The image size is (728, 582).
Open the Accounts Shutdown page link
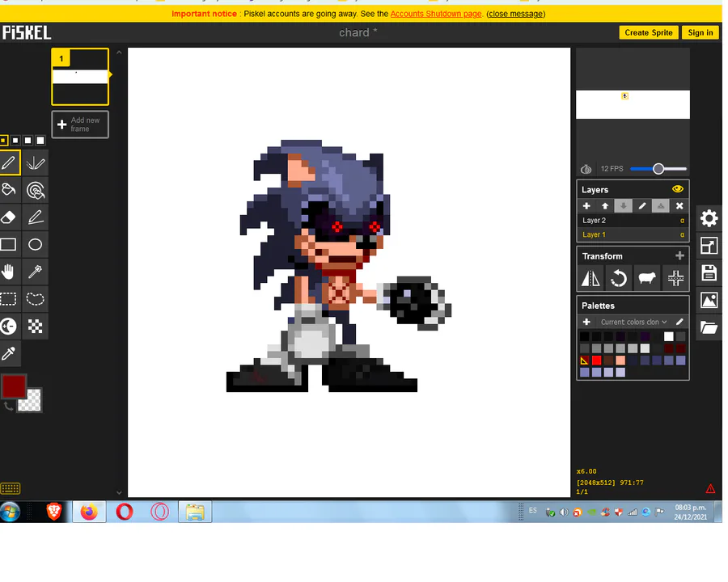(x=435, y=14)
